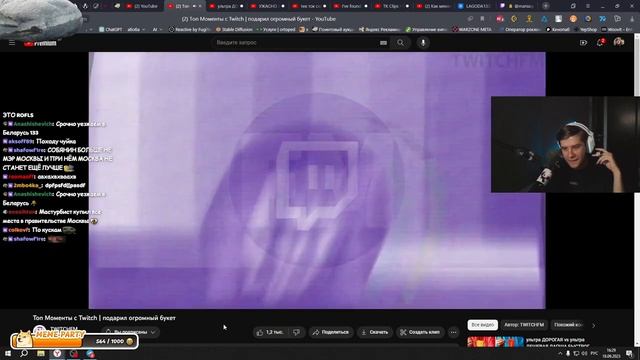Open the Windows Start menu
The width and height of the screenshot is (640, 360).
8,353
